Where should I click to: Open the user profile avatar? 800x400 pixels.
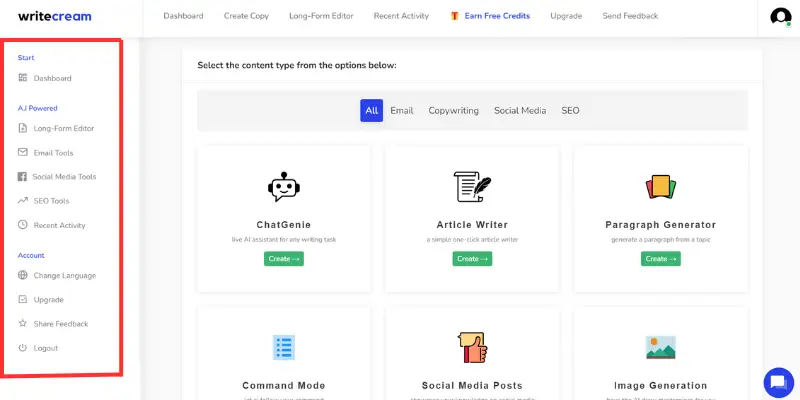(x=781, y=17)
